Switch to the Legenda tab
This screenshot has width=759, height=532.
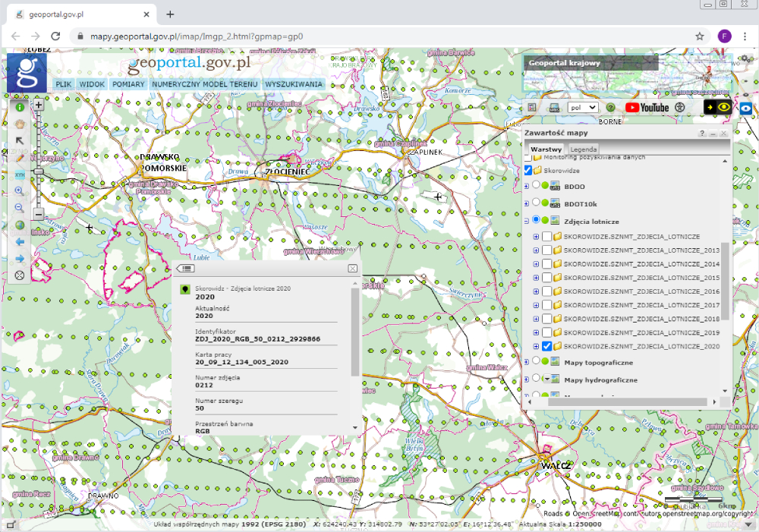[583, 149]
